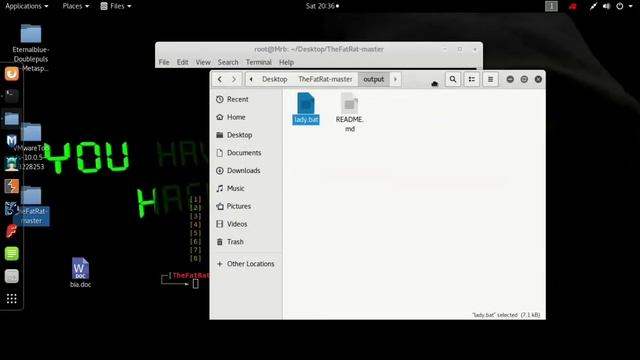Open the terminal Help menu
640x360 pixels.
click(x=286, y=62)
